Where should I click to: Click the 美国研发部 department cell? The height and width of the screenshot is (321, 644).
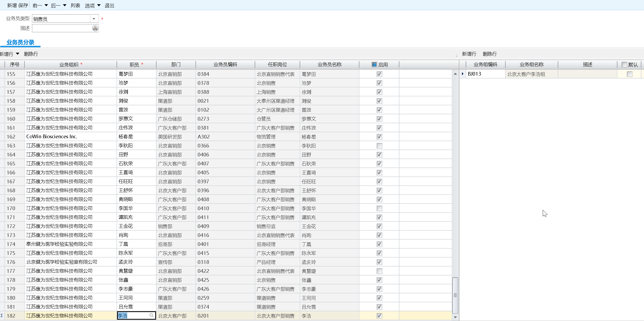tap(176, 137)
